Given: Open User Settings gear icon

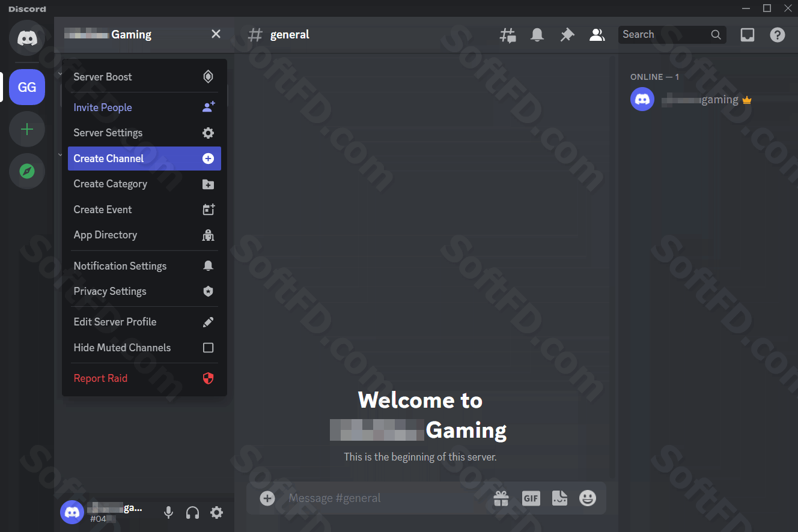Looking at the screenshot, I should pyautogui.click(x=216, y=512).
